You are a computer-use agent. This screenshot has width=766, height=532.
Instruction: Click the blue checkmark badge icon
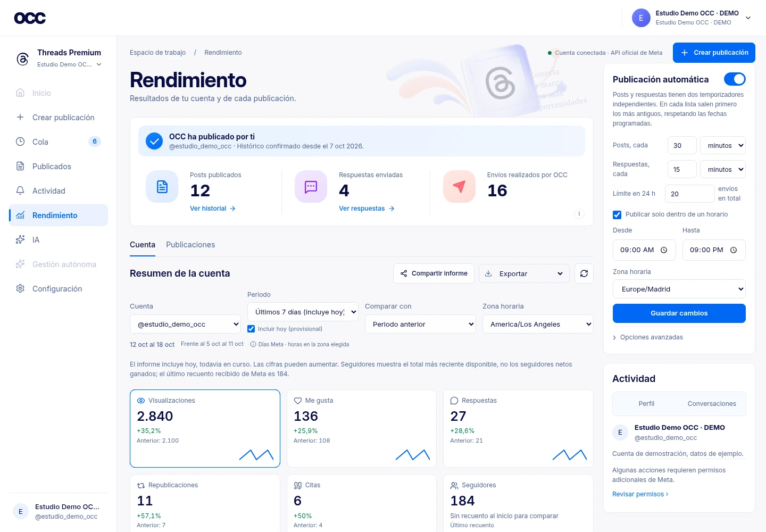pos(154,141)
